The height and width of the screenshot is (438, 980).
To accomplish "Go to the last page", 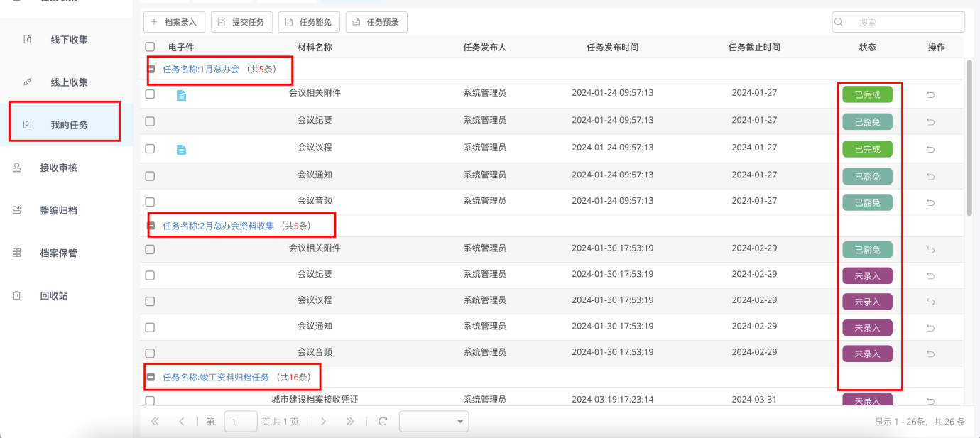I will tap(349, 422).
